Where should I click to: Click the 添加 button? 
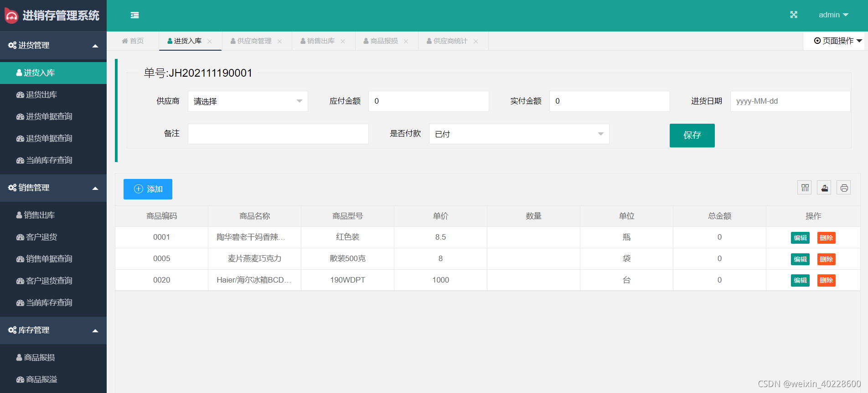[x=148, y=189]
